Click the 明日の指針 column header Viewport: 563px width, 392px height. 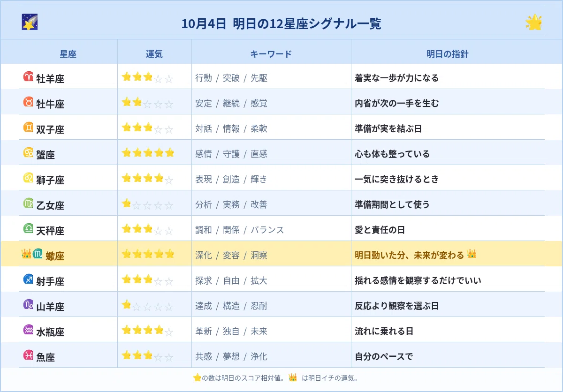[x=448, y=54]
